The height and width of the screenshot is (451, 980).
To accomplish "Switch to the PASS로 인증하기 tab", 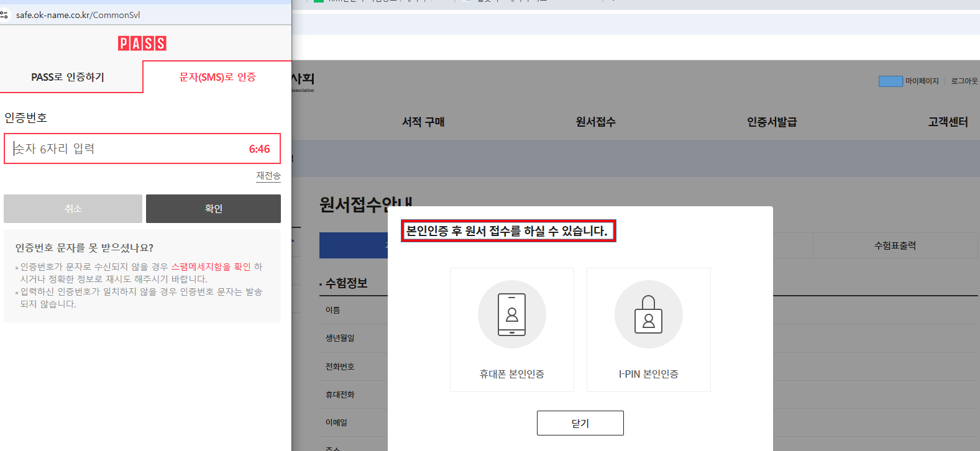I will tap(68, 77).
